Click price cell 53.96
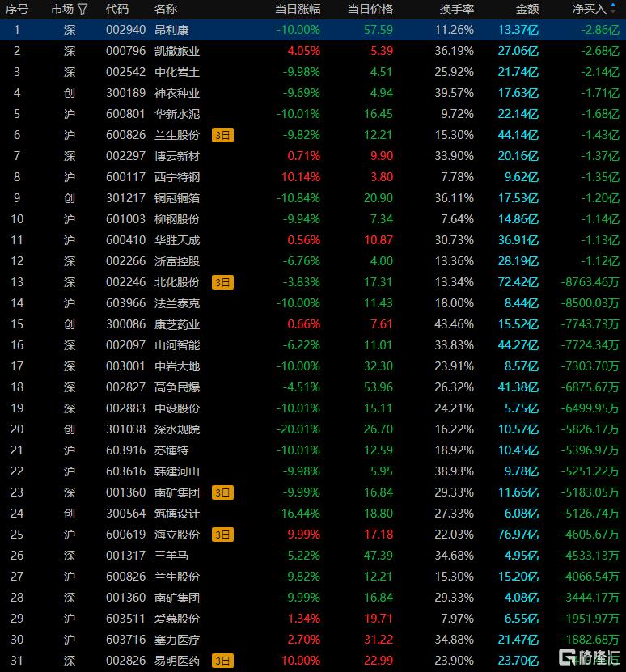 pyautogui.click(x=379, y=387)
